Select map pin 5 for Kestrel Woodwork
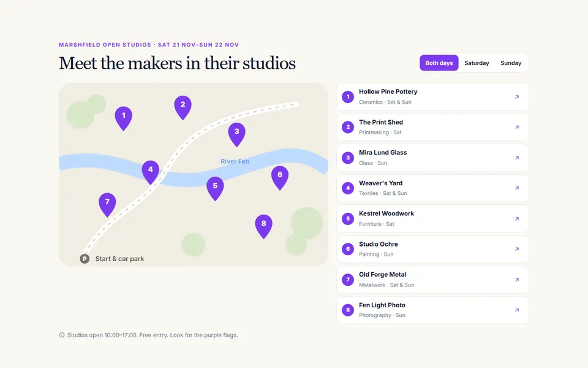This screenshot has width=588, height=368. [215, 188]
